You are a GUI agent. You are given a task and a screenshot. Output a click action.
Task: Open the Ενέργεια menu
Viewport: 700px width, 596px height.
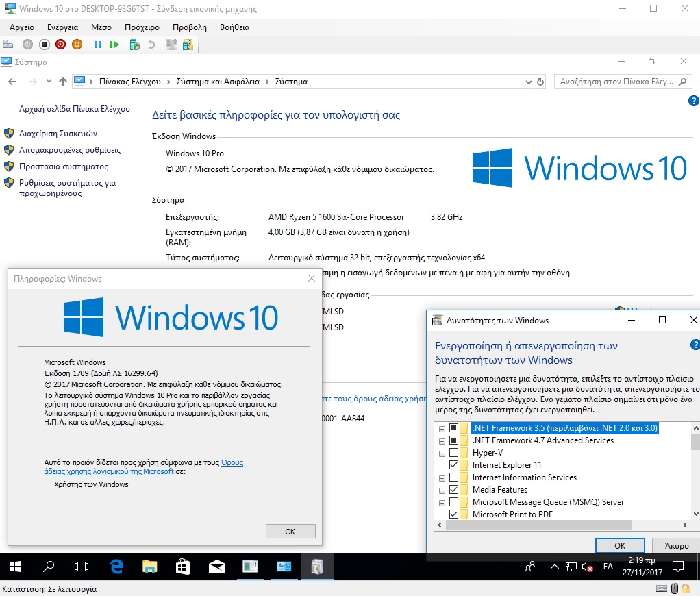click(62, 27)
